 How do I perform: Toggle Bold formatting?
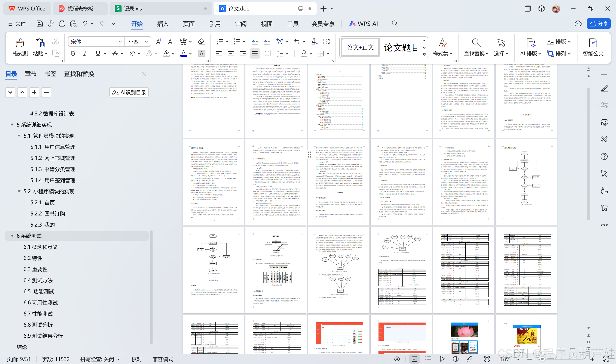[x=73, y=53]
